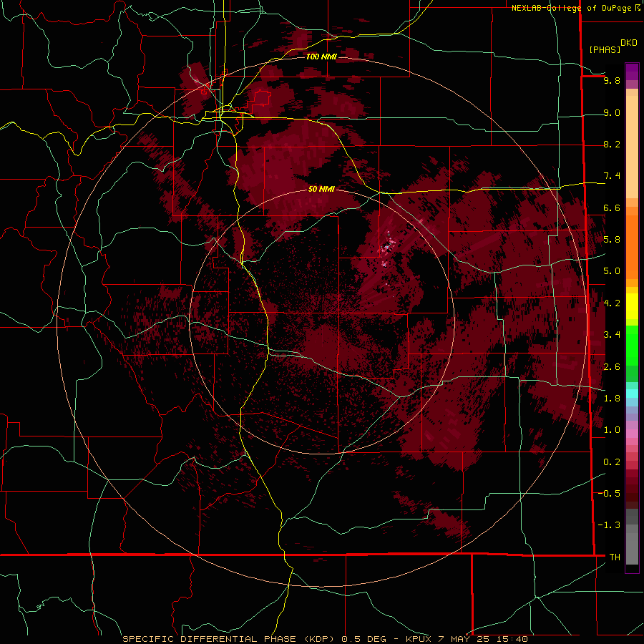The image size is (644, 644).
Task: Click the DKD unit label above the scale
Action: click(628, 43)
